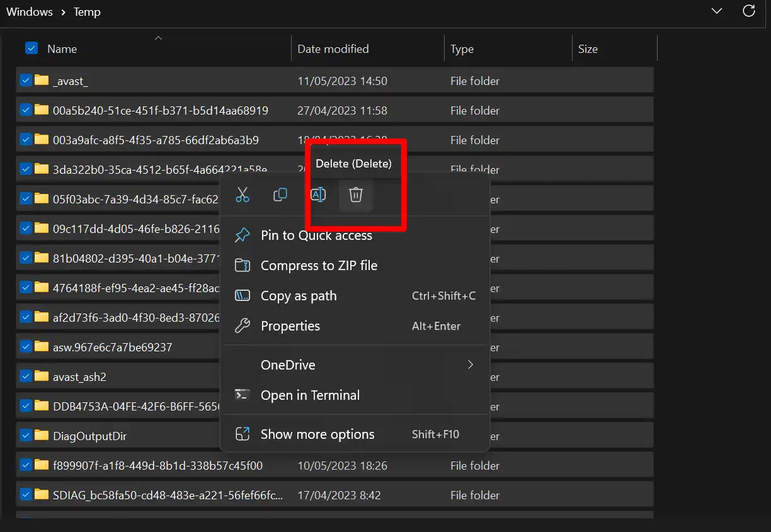Click the Cut scissors icon
This screenshot has width=771, height=532.
coord(243,195)
